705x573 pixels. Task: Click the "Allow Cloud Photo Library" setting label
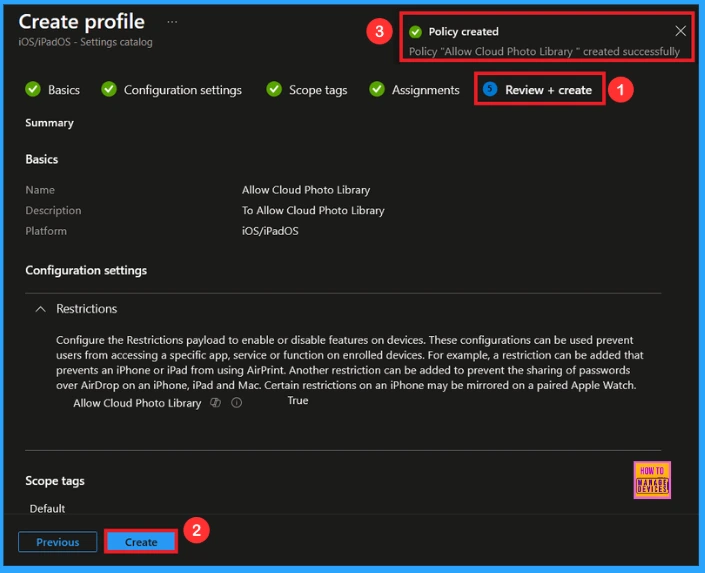pyautogui.click(x=137, y=403)
